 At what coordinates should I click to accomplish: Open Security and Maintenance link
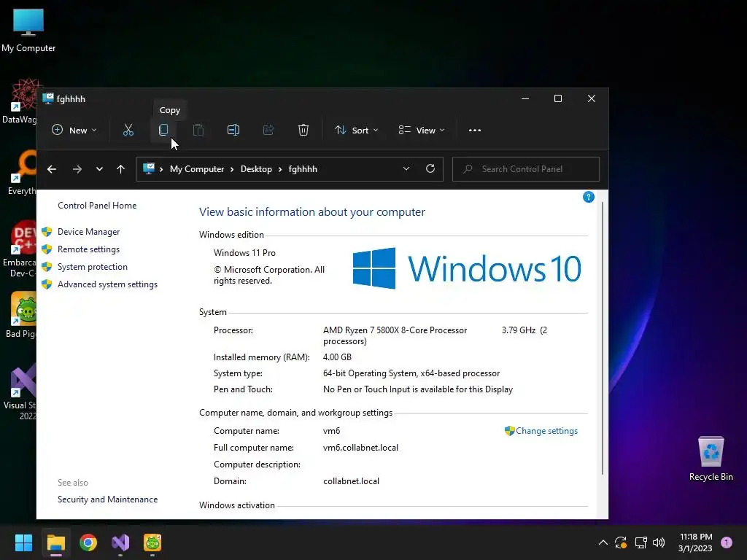(108, 499)
